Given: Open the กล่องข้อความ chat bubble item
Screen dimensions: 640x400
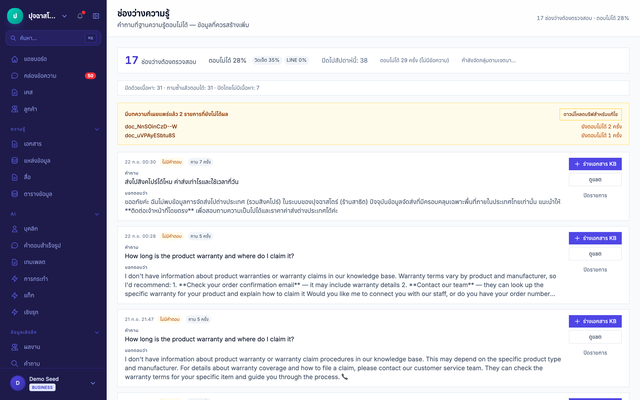Looking at the screenshot, I should (x=15, y=76).
